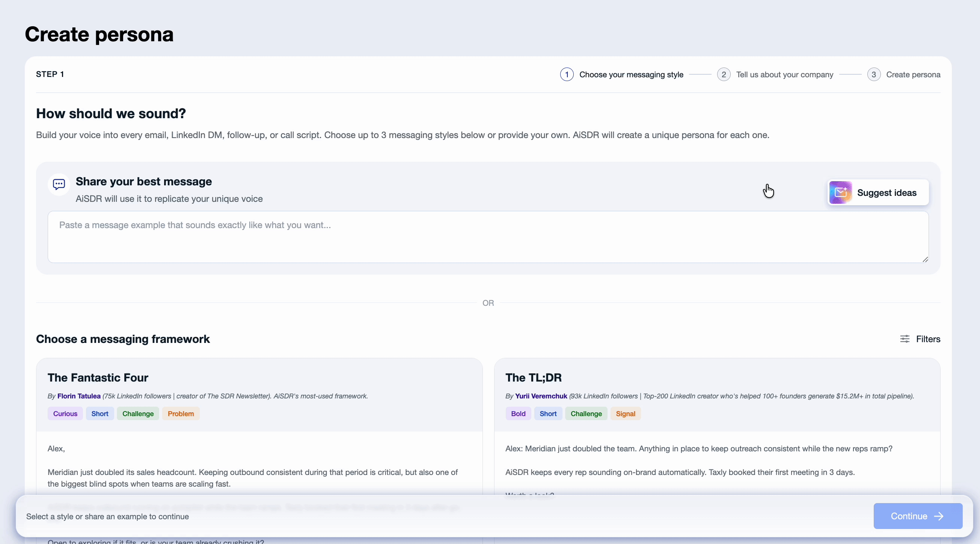Open the Filters options
The image size is (980, 544).
[920, 339]
